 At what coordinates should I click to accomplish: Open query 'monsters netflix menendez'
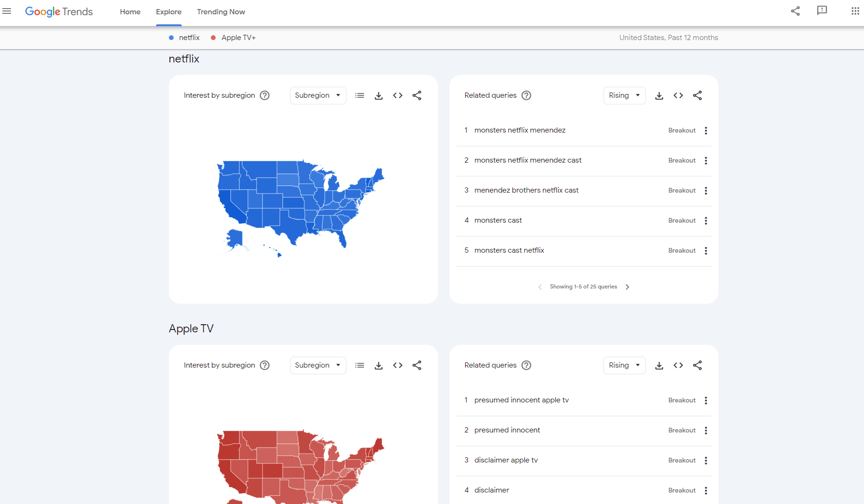tap(520, 130)
